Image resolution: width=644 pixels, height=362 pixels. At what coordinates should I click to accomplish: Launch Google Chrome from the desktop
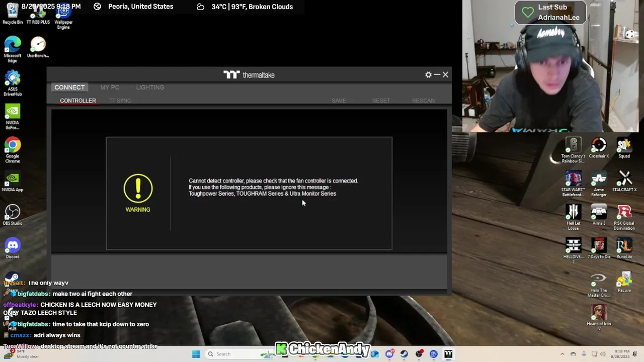[x=13, y=150]
